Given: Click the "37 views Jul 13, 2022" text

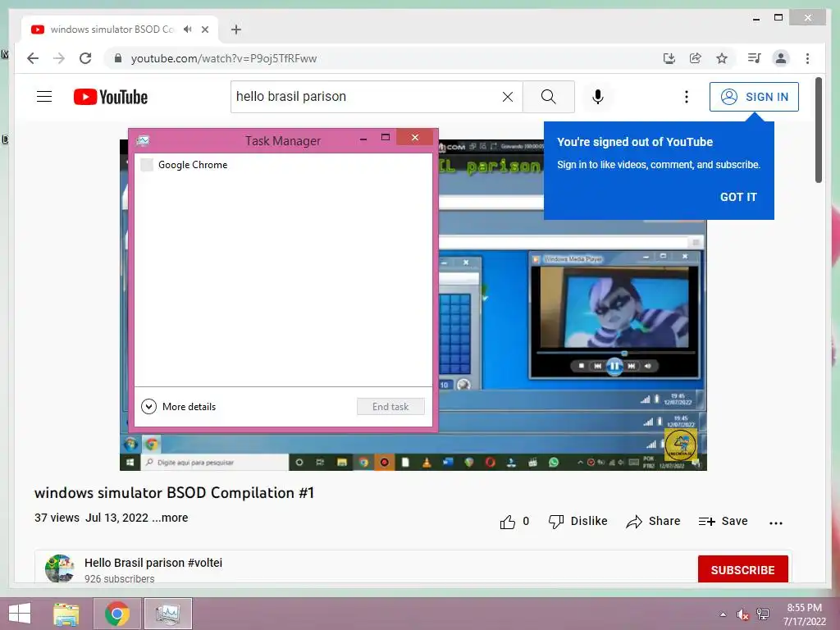Looking at the screenshot, I should 92,518.
